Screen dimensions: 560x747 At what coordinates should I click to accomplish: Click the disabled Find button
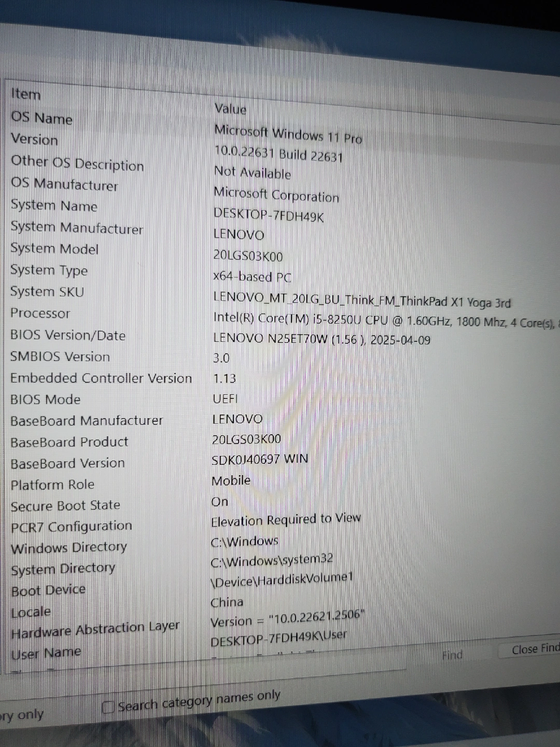452,655
